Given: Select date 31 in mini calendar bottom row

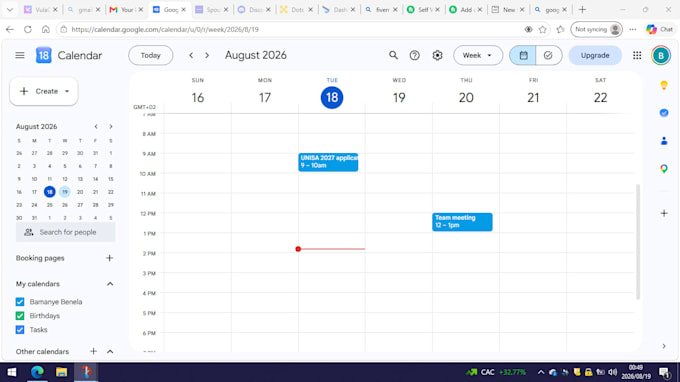Looking at the screenshot, I should [34, 218].
